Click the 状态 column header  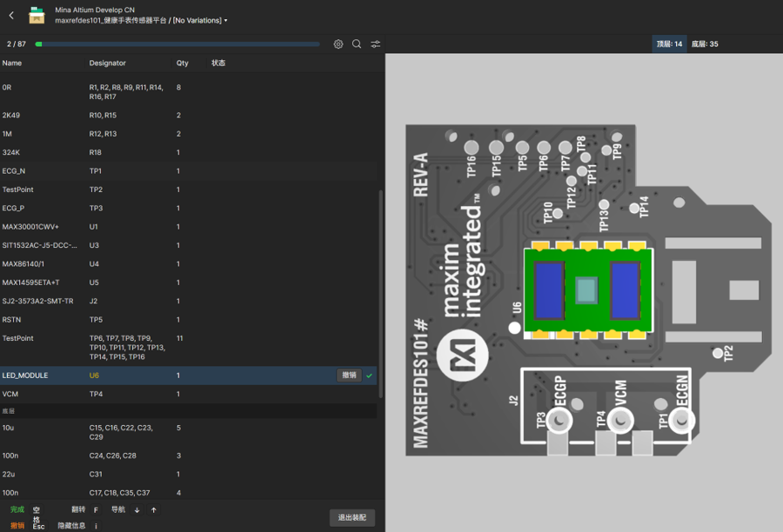coord(218,63)
